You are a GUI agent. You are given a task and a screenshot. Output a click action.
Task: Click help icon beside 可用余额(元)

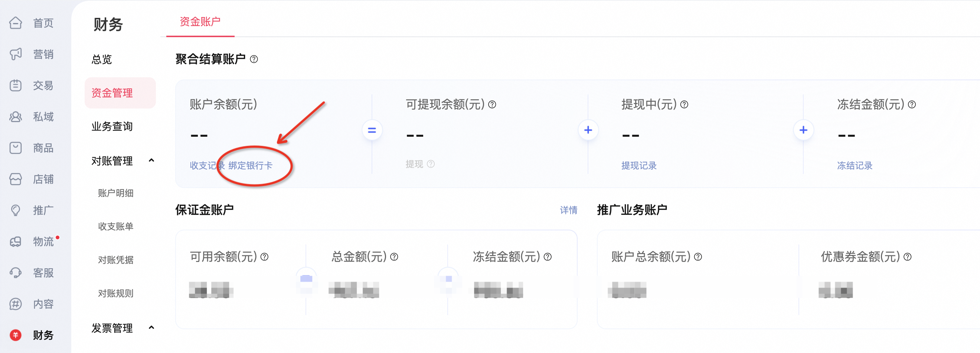tap(264, 257)
